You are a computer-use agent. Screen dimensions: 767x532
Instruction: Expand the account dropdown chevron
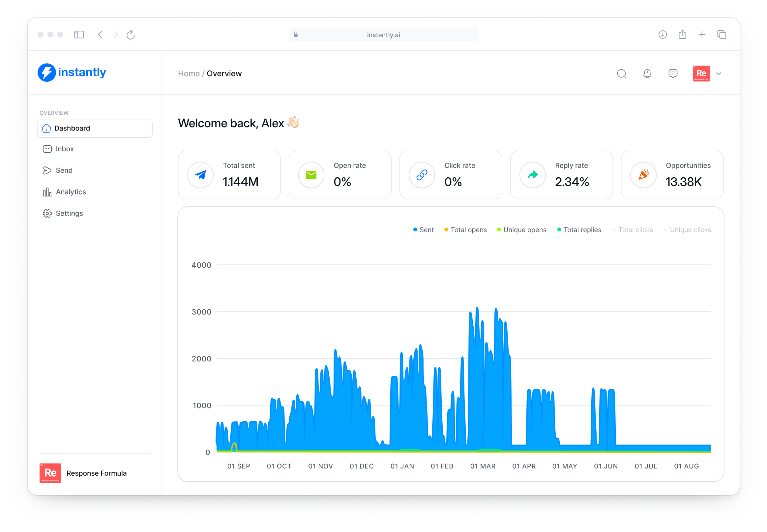pyautogui.click(x=719, y=74)
